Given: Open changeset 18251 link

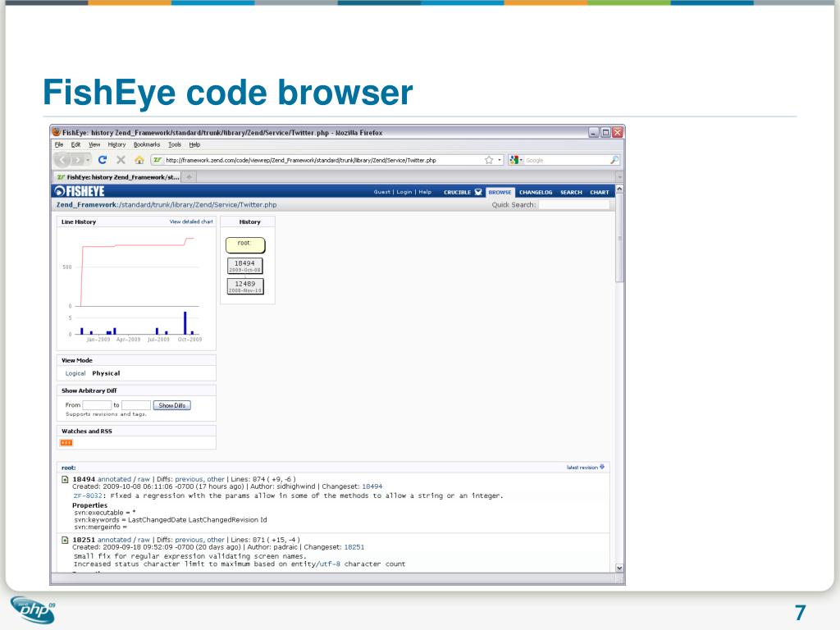Looking at the screenshot, I should coord(354,547).
